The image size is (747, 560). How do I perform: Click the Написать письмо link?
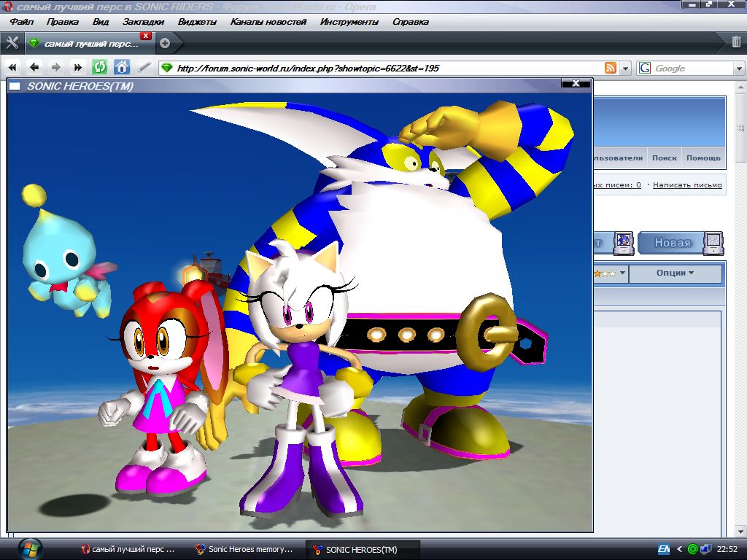[686, 185]
